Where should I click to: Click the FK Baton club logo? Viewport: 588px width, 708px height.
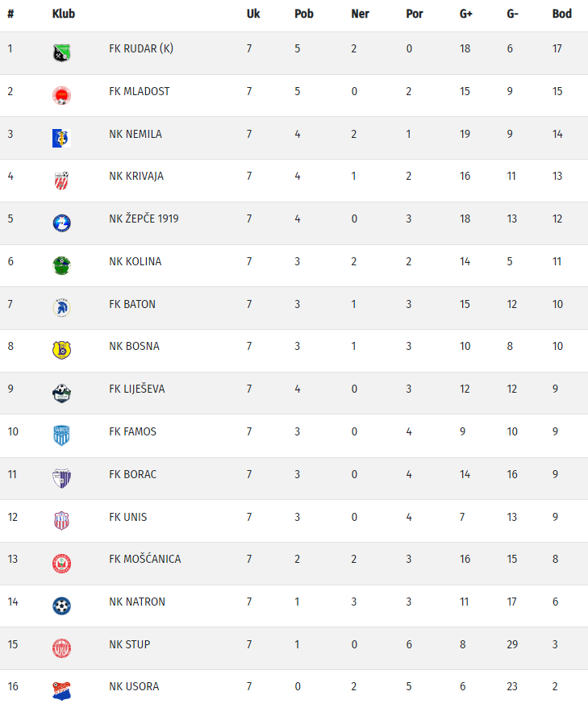pyautogui.click(x=61, y=308)
